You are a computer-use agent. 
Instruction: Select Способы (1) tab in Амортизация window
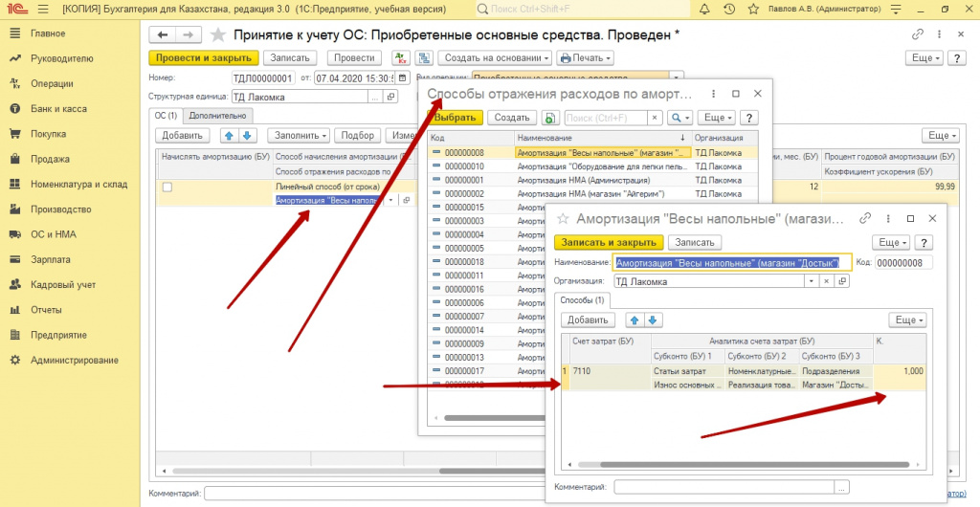(x=582, y=300)
